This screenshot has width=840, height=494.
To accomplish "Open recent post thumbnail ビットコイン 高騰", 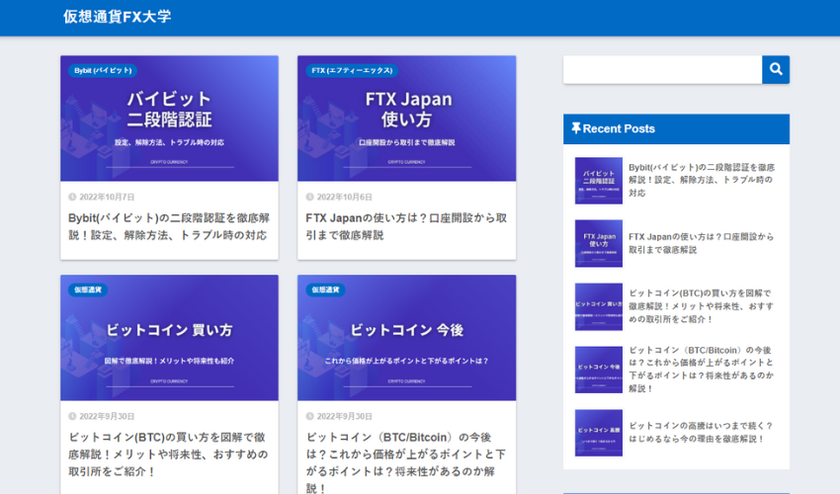I will click(599, 433).
